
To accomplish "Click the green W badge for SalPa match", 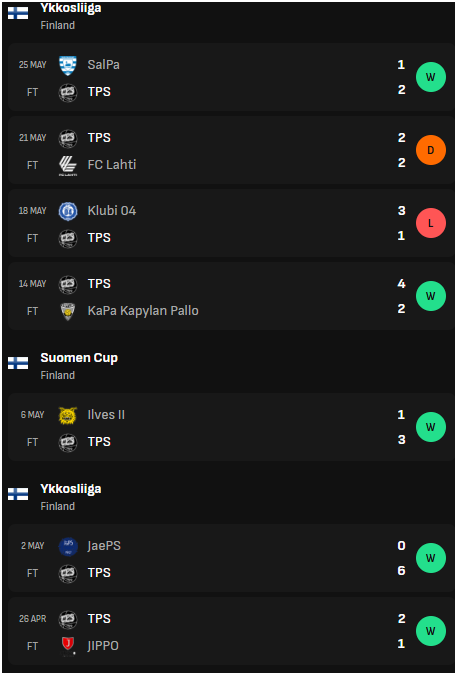I will coord(430,77).
